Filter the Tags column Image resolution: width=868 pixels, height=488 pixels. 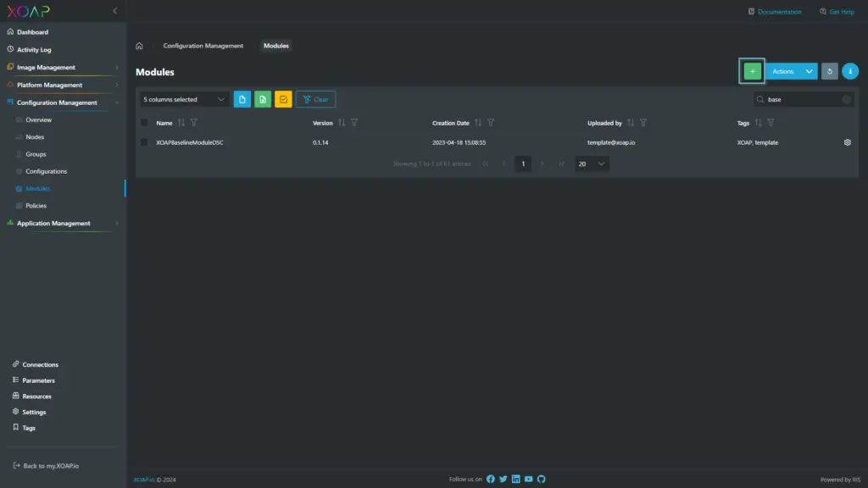[x=771, y=123]
